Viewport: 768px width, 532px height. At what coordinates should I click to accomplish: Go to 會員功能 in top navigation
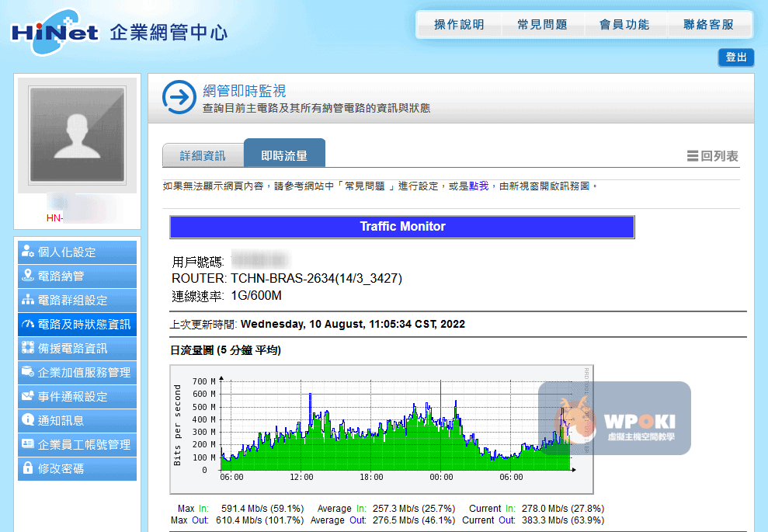coord(624,25)
